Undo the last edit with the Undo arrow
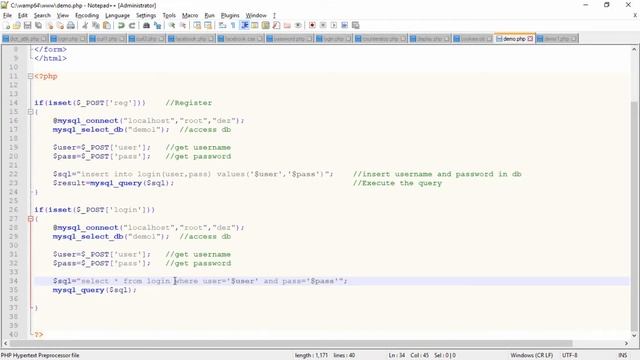Viewport: 640px width, 360px height. click(121, 25)
